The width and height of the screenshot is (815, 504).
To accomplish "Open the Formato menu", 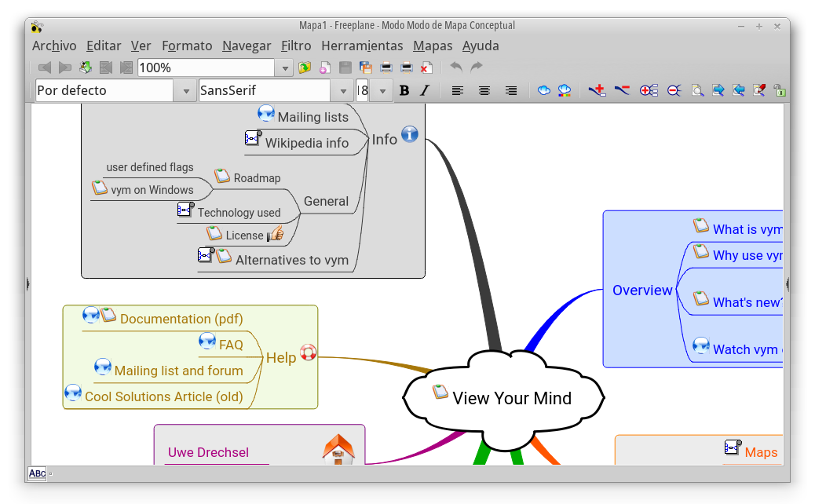I will (187, 46).
